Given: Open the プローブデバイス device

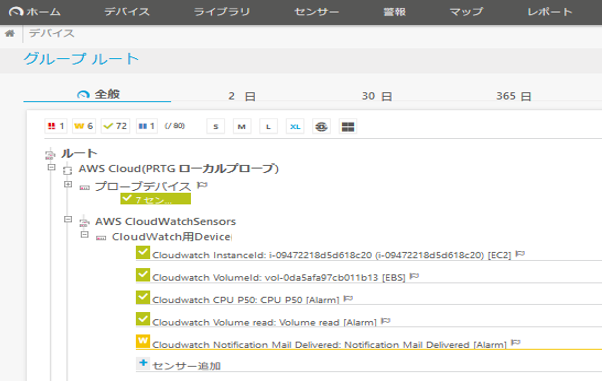Looking at the screenshot, I should tap(143, 186).
